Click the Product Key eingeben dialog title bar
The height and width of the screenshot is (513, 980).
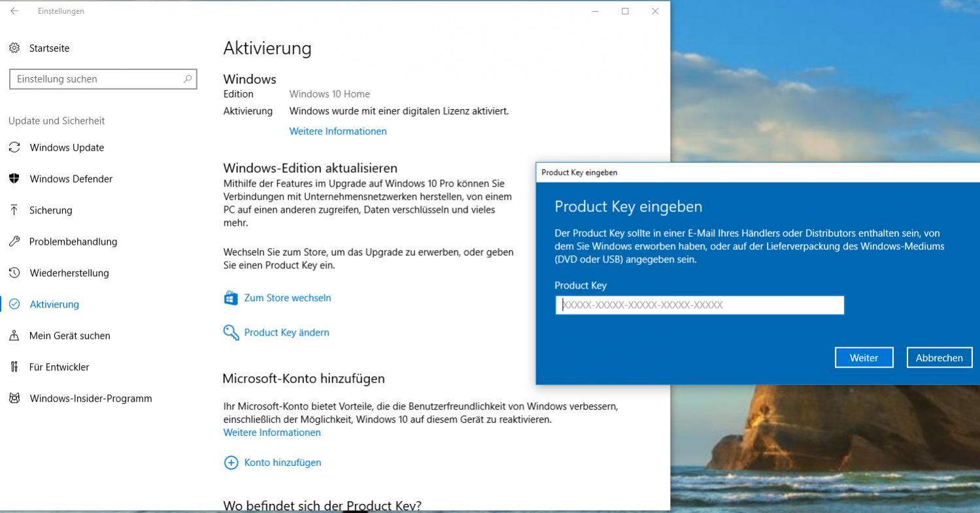758,172
